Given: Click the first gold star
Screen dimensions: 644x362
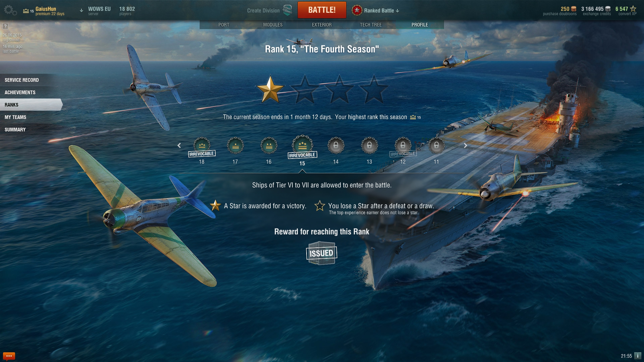Looking at the screenshot, I should (x=270, y=89).
